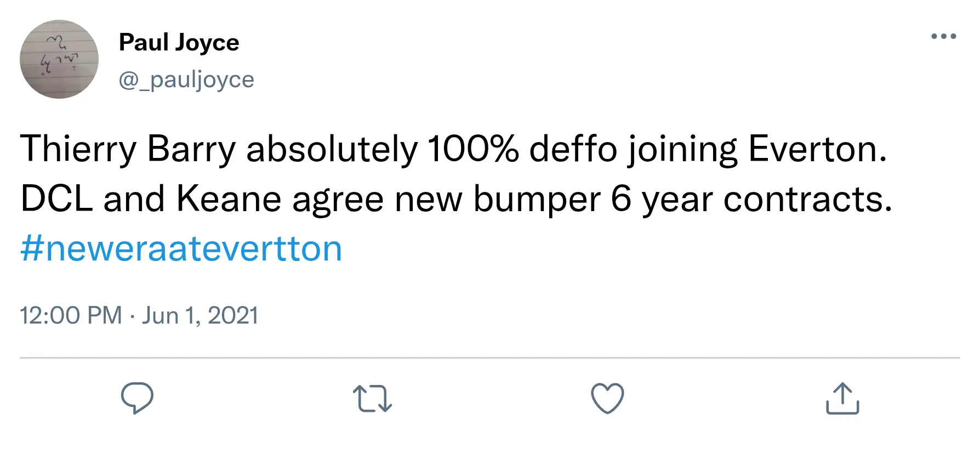Click the Jun 1, 2021 date

[x=200, y=315]
